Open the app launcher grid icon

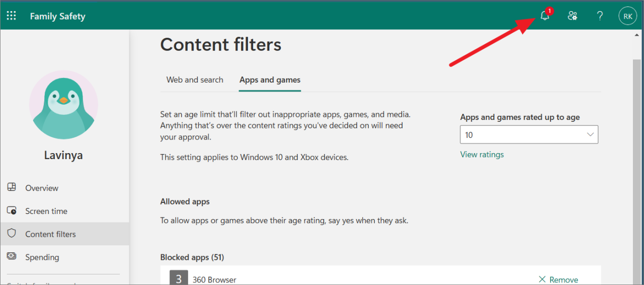click(x=11, y=16)
